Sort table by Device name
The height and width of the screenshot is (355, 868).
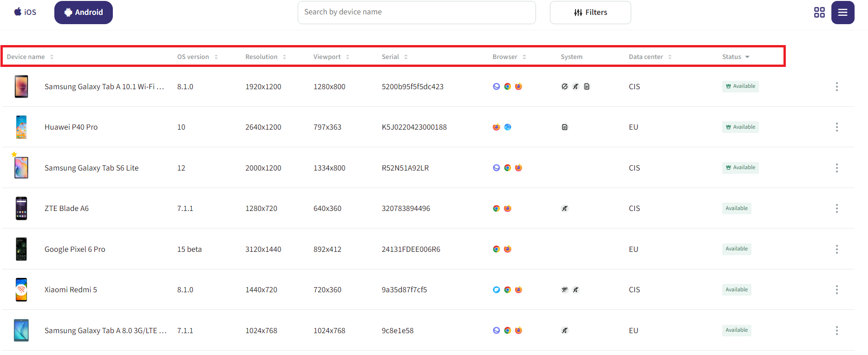(30, 57)
